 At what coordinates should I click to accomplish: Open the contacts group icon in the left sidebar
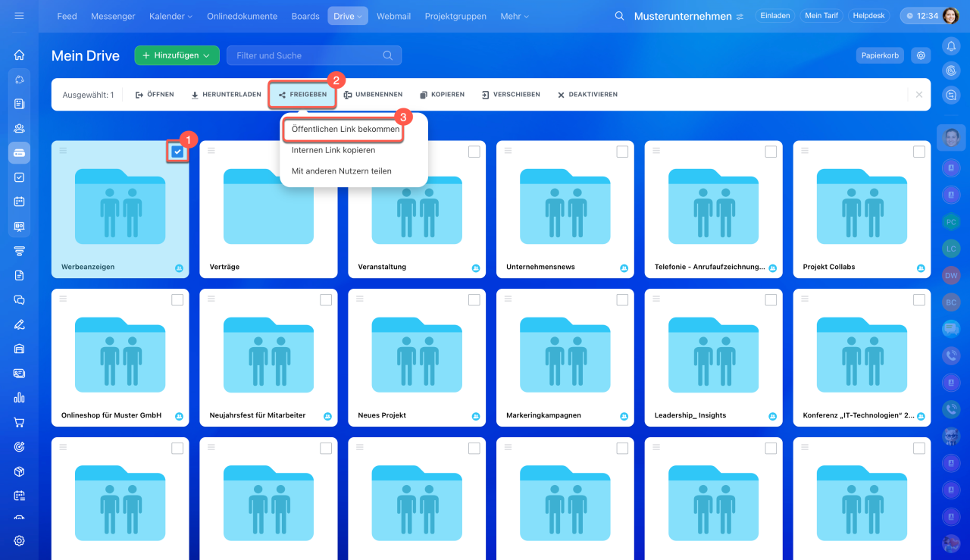point(19,128)
